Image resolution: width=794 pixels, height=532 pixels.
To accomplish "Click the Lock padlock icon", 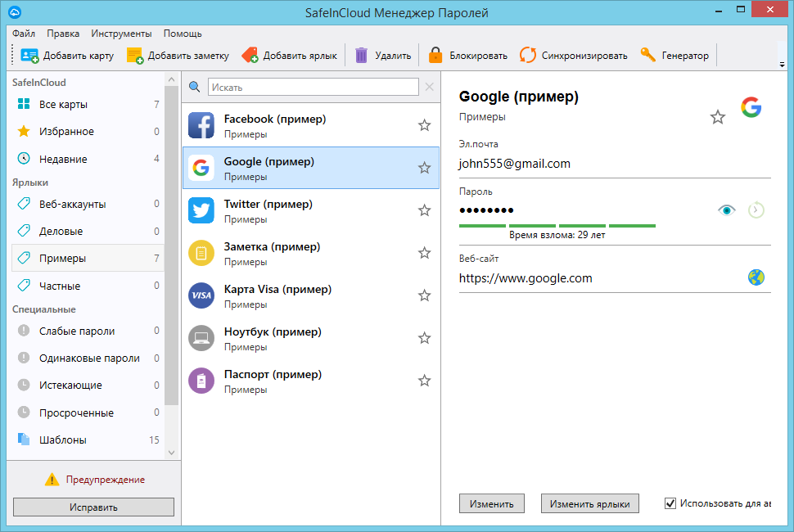I will tap(435, 56).
